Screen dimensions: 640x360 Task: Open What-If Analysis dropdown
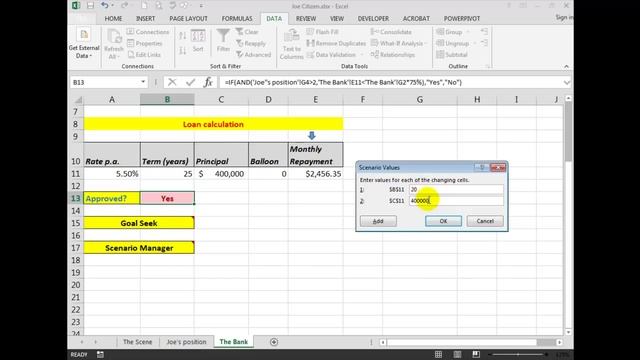pyautogui.click(x=399, y=43)
